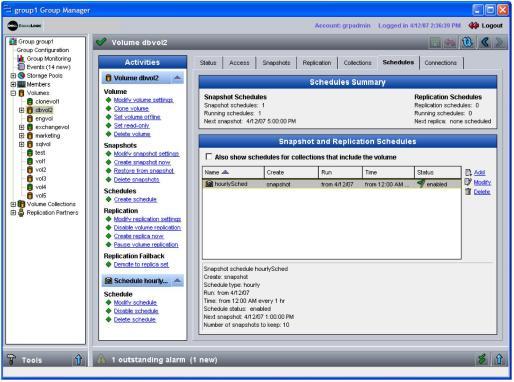Switch to the Status tab
The image size is (514, 382).
[x=208, y=63]
